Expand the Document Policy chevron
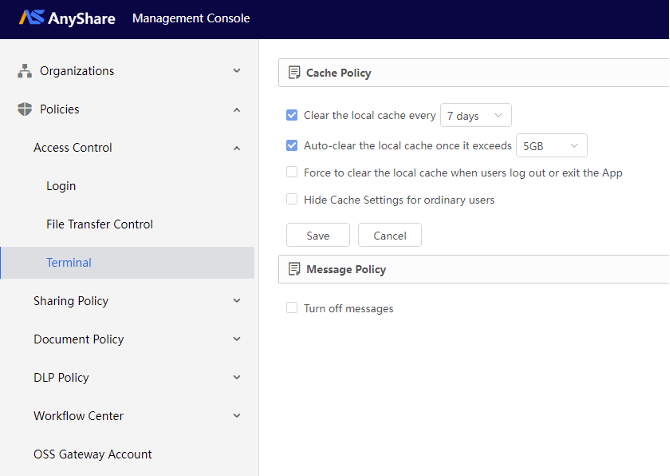 237,339
